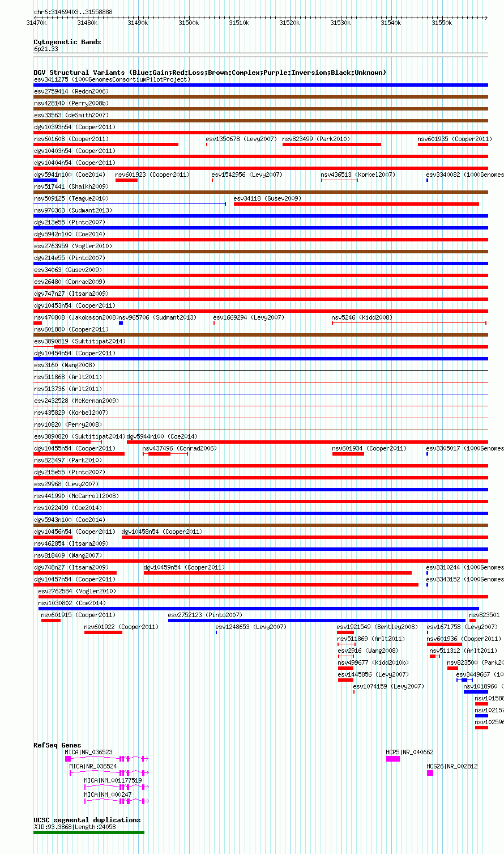Click the dgv10458n54 (Cooper2011) label
Image resolution: width=504 pixels, height=854 pixels.
[162, 532]
